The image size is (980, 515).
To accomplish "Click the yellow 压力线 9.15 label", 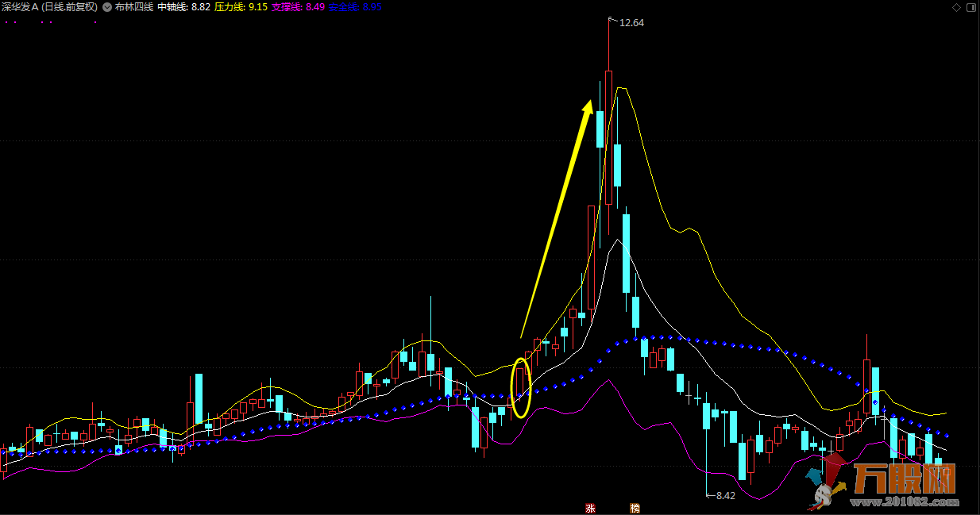I will [241, 7].
